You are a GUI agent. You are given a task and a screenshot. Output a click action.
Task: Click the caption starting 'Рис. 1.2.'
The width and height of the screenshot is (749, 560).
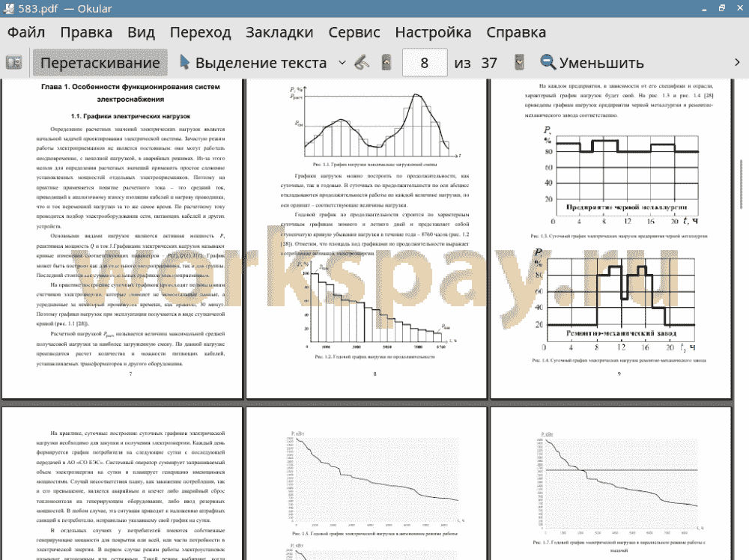374,356
